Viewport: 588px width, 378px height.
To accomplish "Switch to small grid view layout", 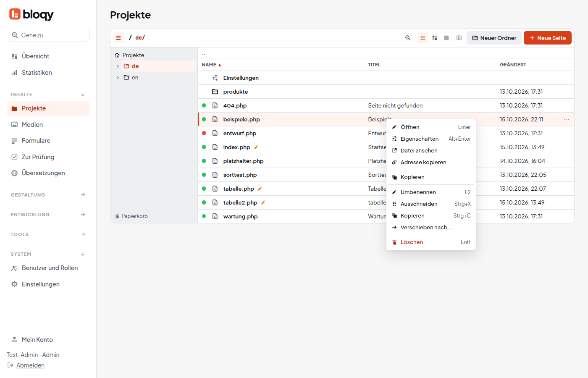I will point(435,38).
